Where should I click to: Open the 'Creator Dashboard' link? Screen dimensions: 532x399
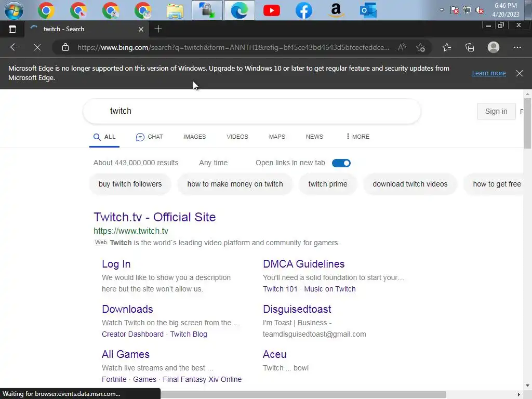(x=132, y=334)
